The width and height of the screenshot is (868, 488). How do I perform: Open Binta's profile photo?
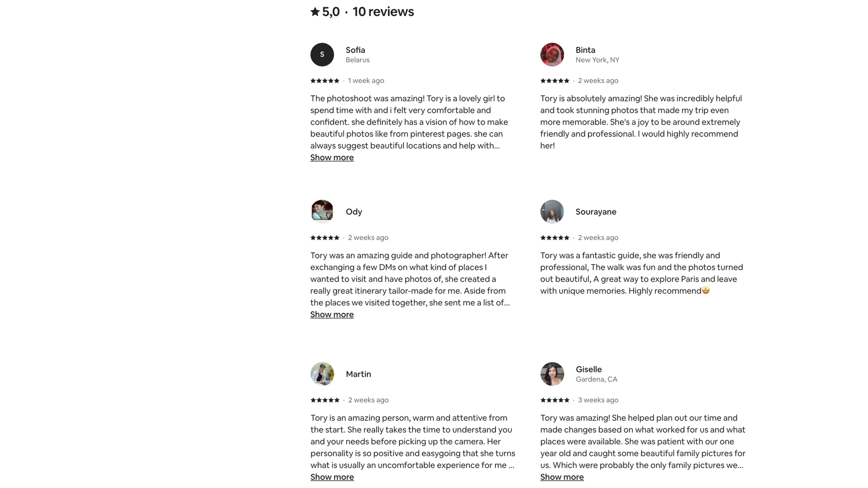pyautogui.click(x=552, y=54)
